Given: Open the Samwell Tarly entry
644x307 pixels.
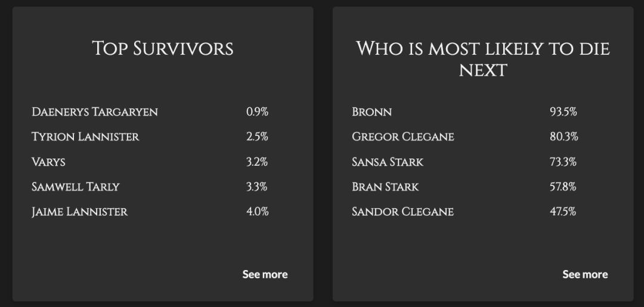Looking at the screenshot, I should [x=76, y=187].
